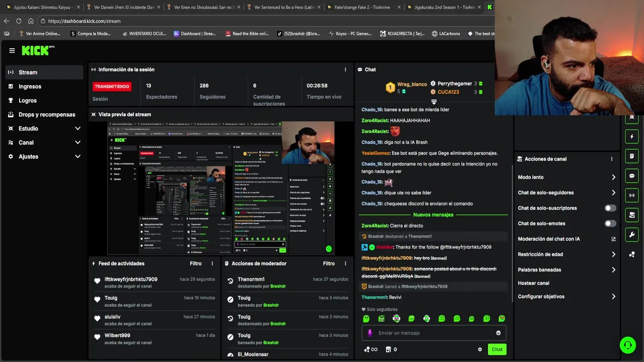Click the stream preview thumbnail

click(x=221, y=188)
